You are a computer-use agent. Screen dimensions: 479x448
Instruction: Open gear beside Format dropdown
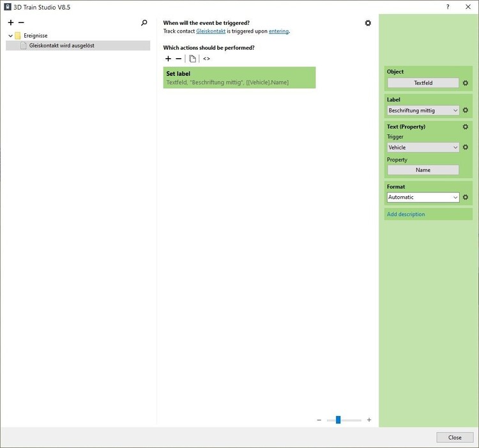465,197
